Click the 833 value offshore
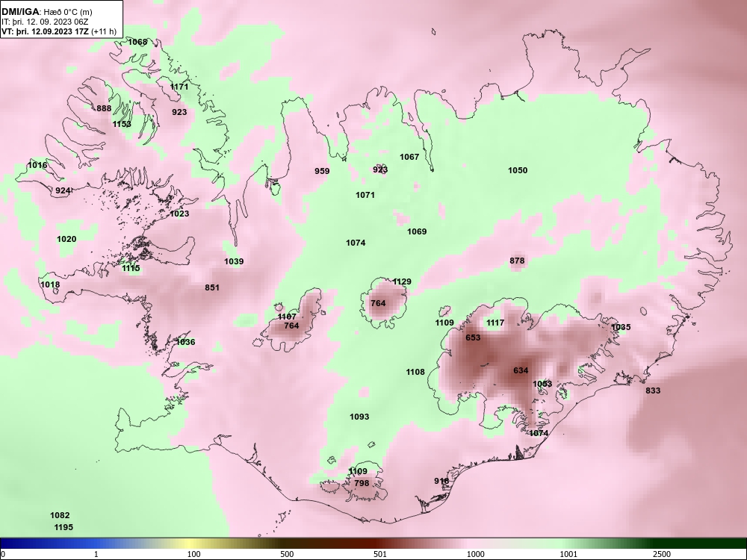Viewport: 747px width, 560px height. pyautogui.click(x=653, y=391)
